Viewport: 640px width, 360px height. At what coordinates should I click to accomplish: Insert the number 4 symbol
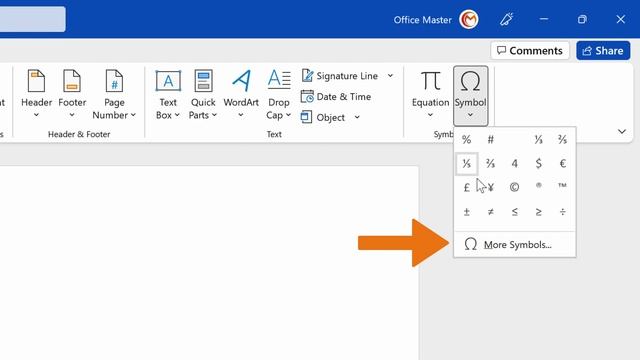514,164
